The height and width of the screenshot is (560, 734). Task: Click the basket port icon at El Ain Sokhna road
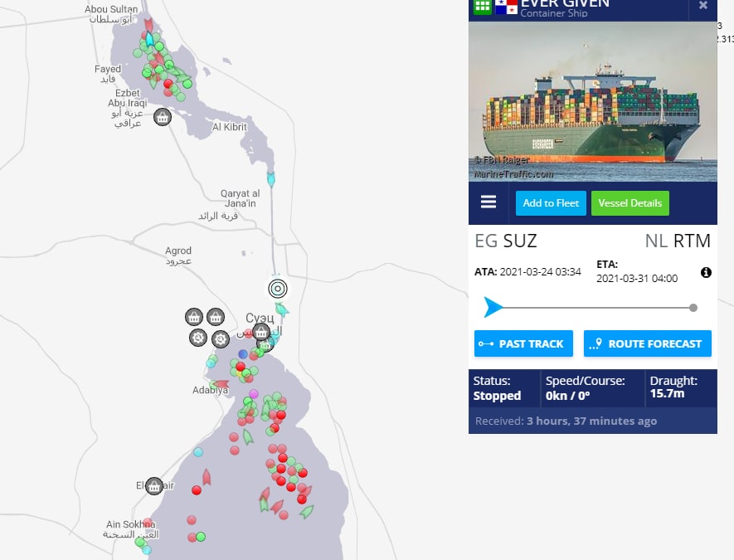[x=154, y=486]
